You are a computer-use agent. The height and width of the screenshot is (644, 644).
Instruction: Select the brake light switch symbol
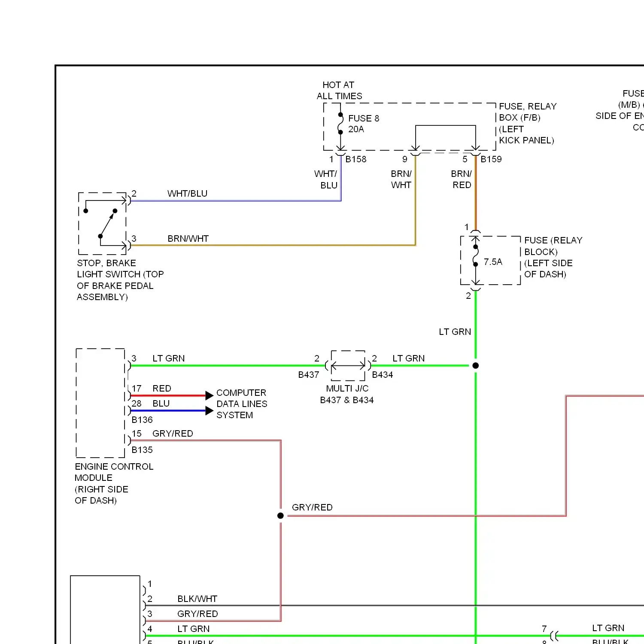102,224
